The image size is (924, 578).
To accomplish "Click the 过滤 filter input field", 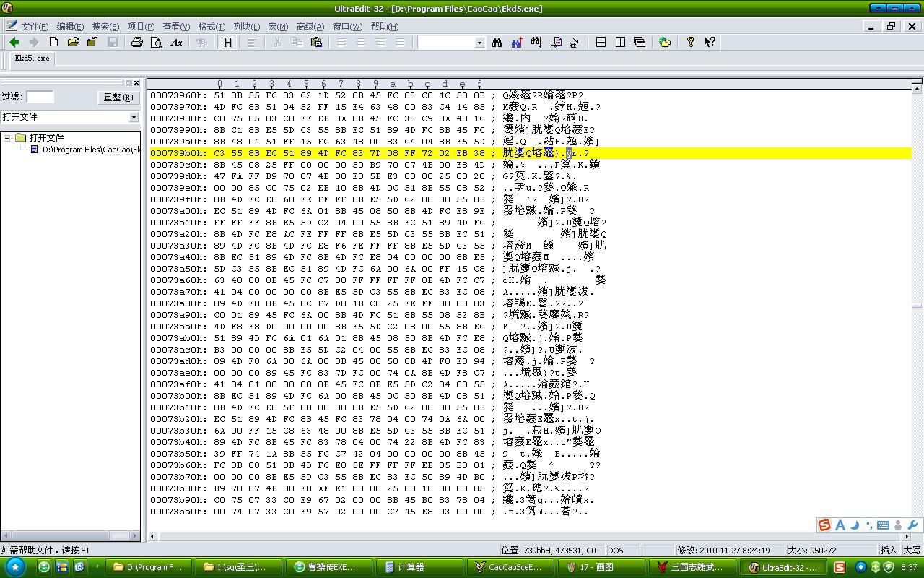I will (40, 97).
